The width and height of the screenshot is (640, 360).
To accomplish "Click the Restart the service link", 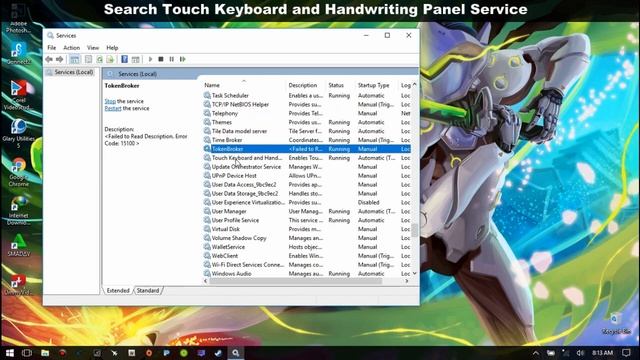I will (x=113, y=109).
